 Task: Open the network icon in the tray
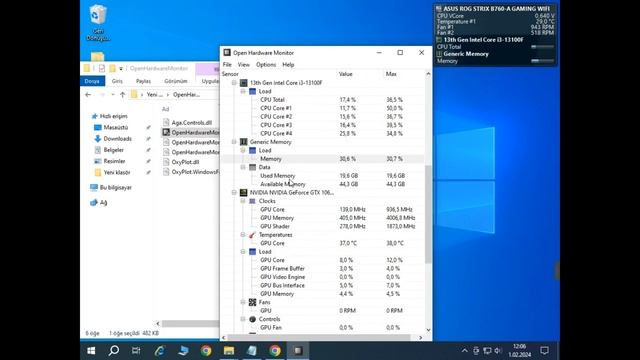coord(487,351)
